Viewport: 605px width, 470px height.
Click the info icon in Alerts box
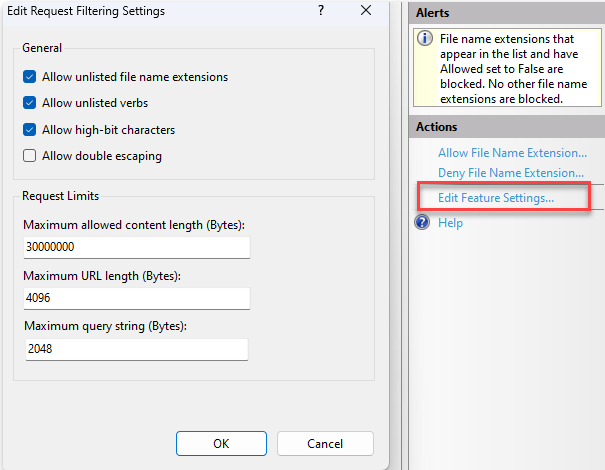pos(425,40)
